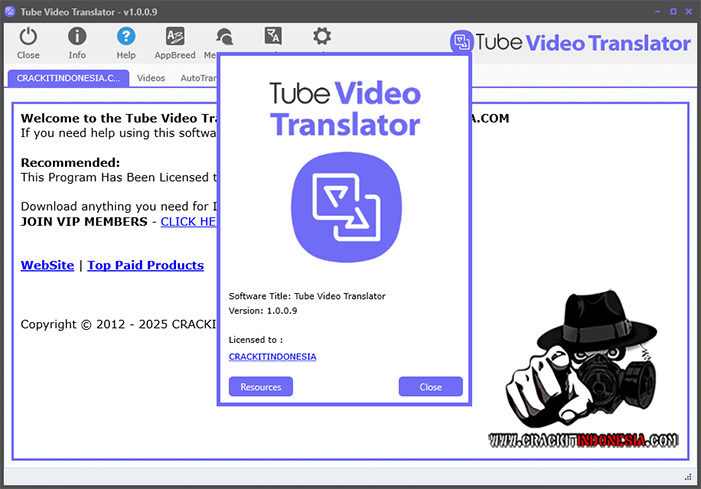Click the Tube Video Translator header logo
Image resolution: width=701 pixels, height=489 pixels.
pyautogui.click(x=570, y=43)
